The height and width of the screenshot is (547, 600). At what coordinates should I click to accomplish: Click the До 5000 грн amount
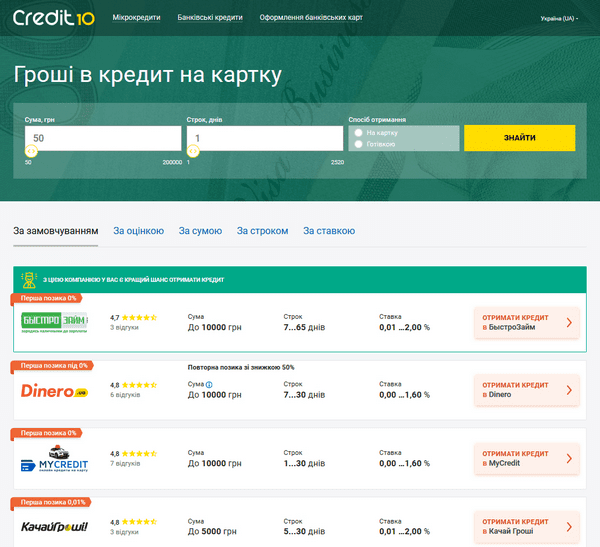(212, 531)
